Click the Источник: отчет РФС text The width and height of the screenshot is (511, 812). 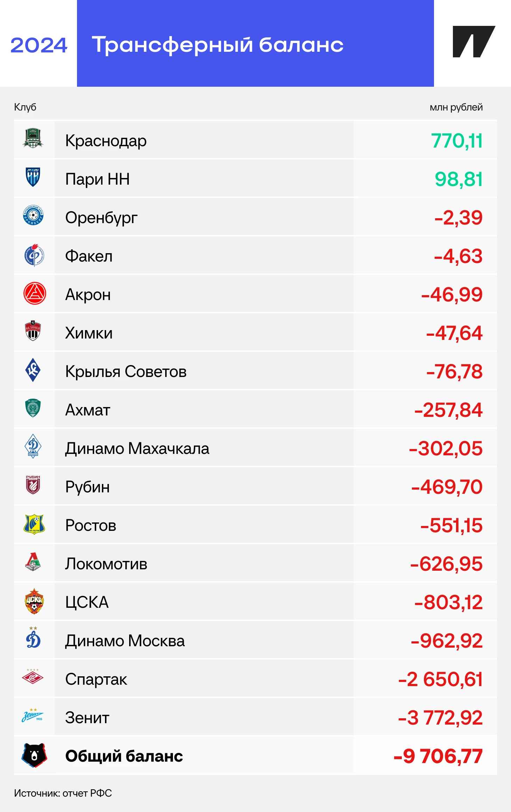[63, 793]
